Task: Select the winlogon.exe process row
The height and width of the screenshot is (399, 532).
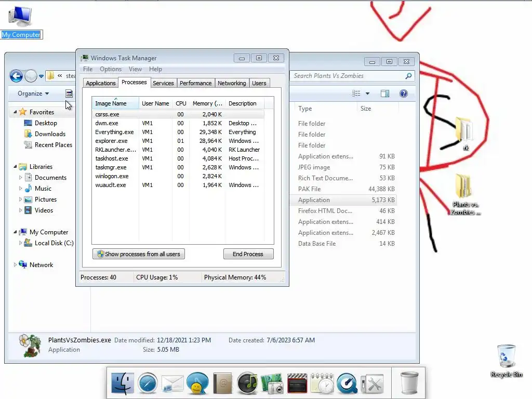Action: click(178, 176)
